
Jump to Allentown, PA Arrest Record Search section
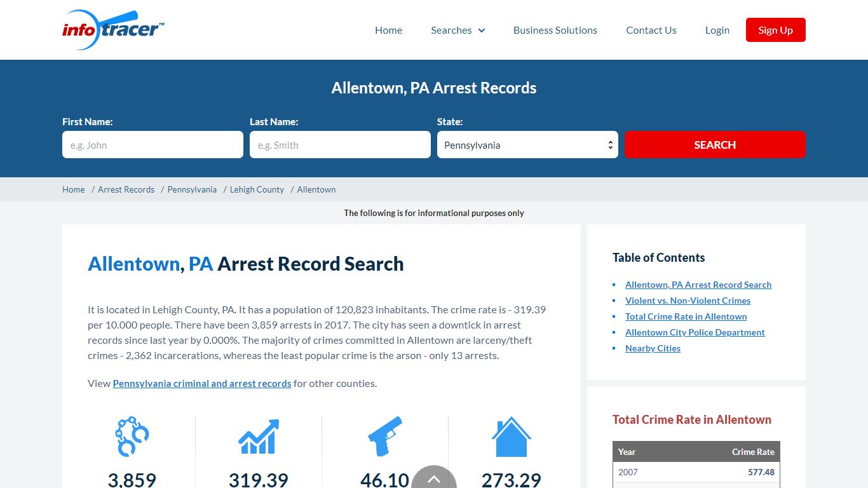pyautogui.click(x=698, y=285)
